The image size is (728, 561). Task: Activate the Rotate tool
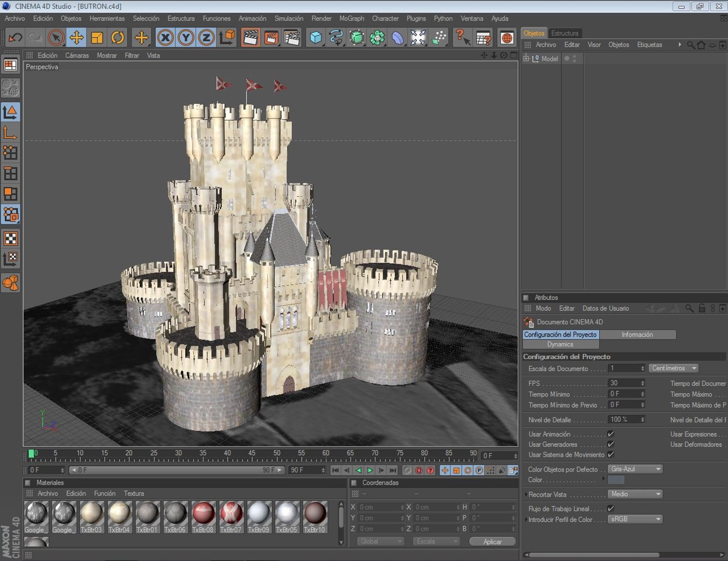tap(118, 37)
